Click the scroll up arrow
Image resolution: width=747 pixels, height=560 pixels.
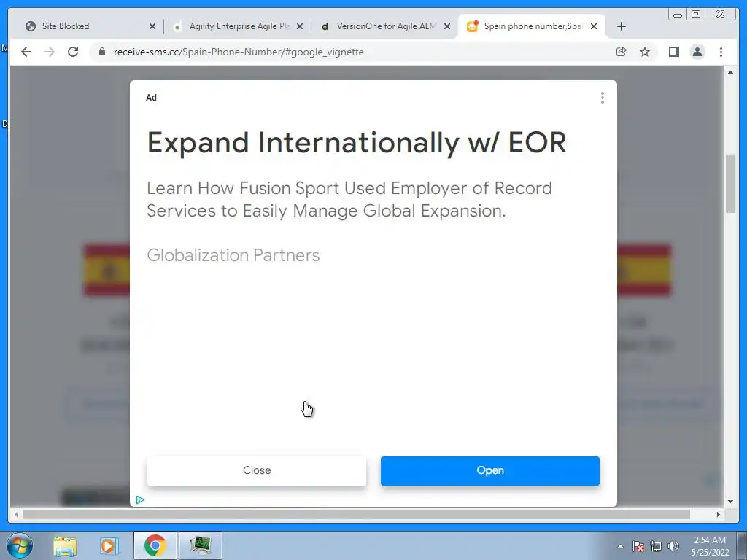pyautogui.click(x=730, y=72)
